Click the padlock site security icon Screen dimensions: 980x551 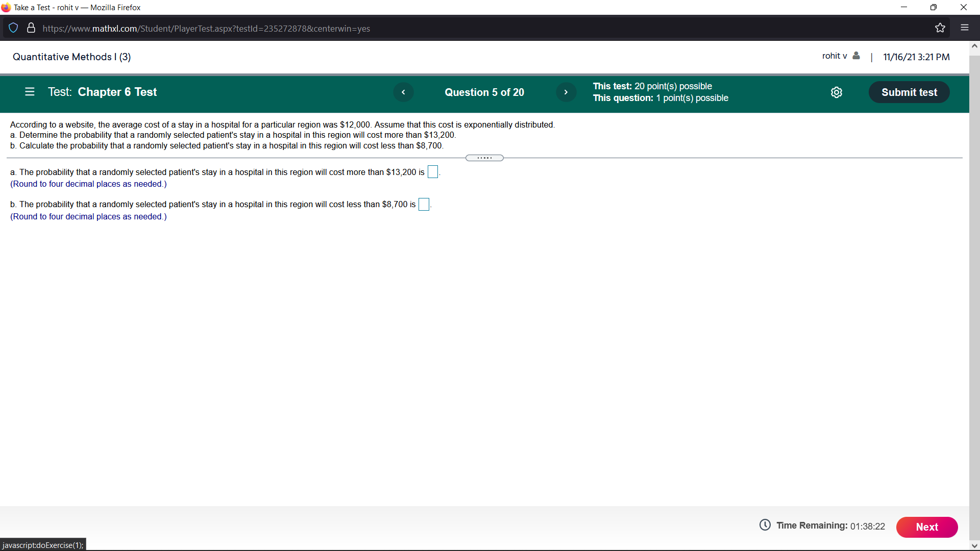tap(31, 28)
